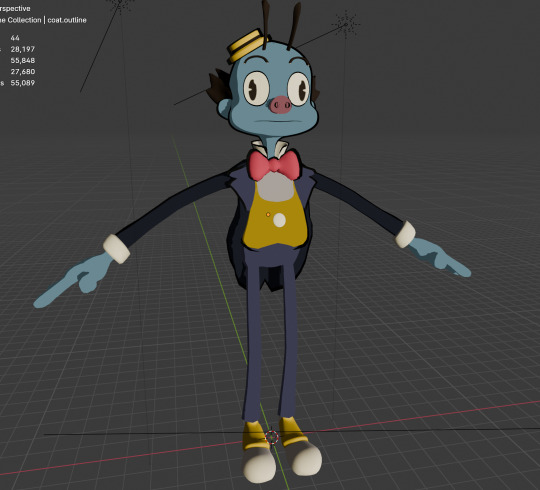
Task: Click the '28,197' statistics value
Action: pos(23,49)
